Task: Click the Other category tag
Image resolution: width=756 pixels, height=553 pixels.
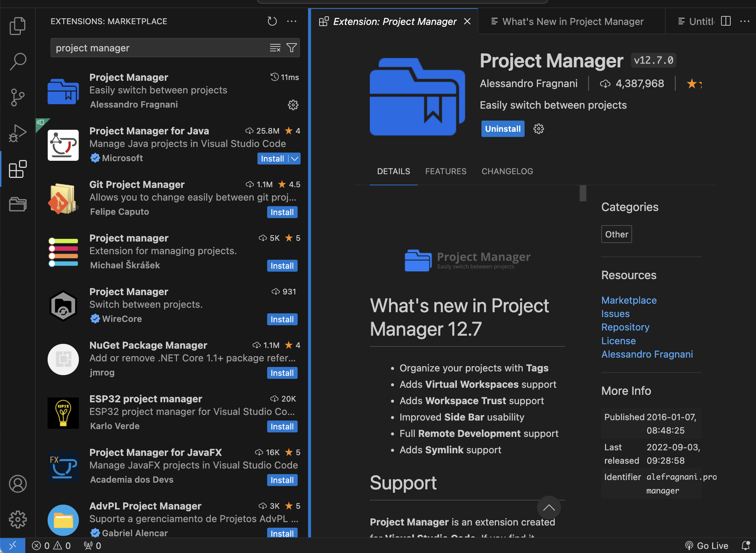Action: (x=616, y=234)
